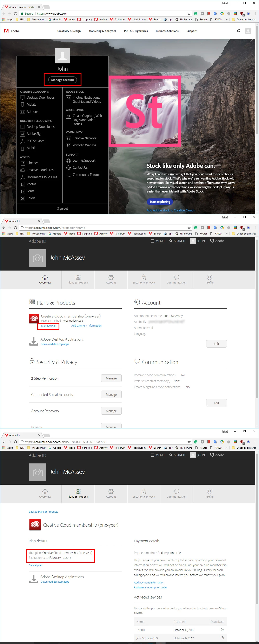Open Document Cloud Files under Assets
This screenshot has height=644, width=259.
point(39,177)
